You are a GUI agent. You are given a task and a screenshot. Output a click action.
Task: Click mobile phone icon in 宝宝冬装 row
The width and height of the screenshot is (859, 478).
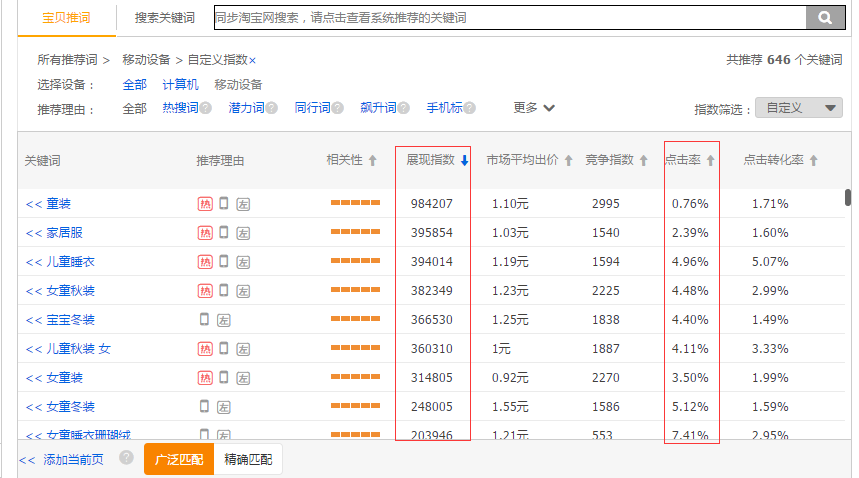coord(205,320)
